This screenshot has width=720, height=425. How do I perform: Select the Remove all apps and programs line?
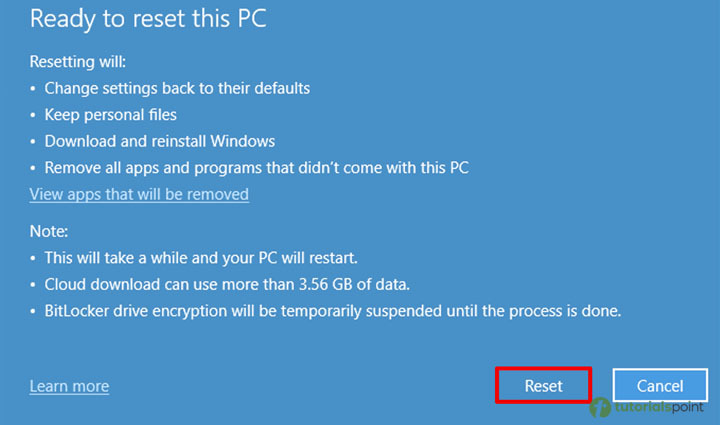pos(256,167)
